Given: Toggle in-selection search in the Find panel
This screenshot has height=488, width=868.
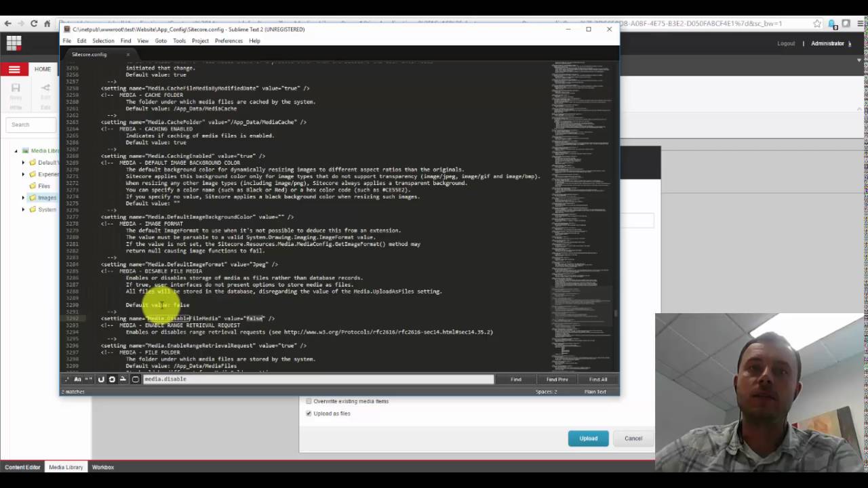Looking at the screenshot, I should coord(123,379).
